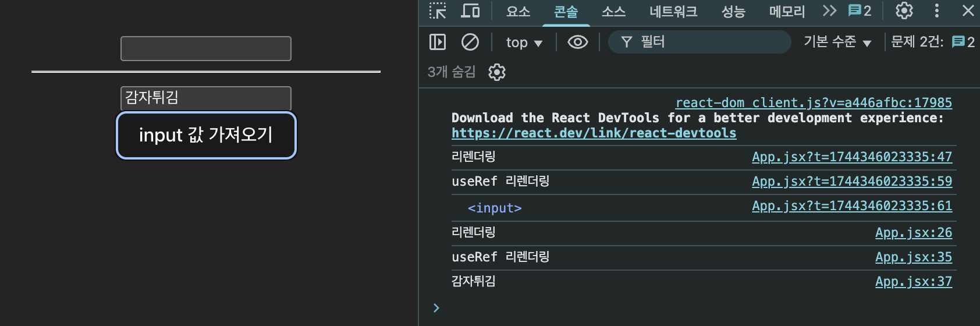Open the top context dropdown

[x=524, y=42]
